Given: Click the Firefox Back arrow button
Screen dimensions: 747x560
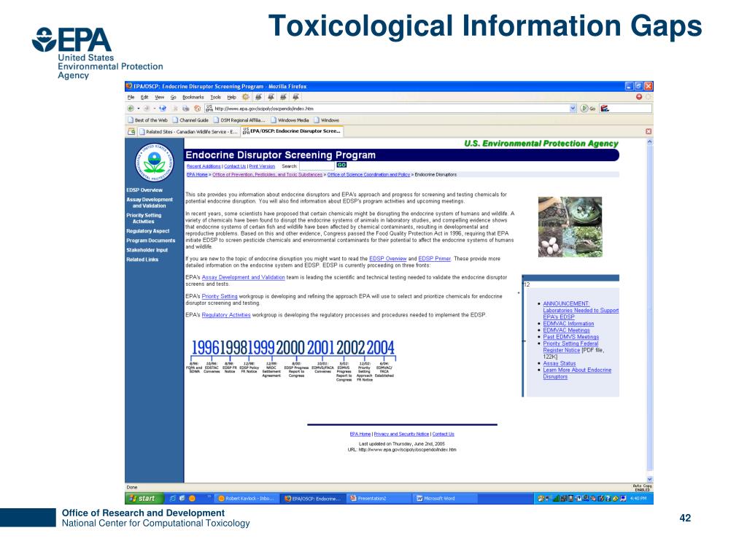Looking at the screenshot, I should pyautogui.click(x=131, y=109).
